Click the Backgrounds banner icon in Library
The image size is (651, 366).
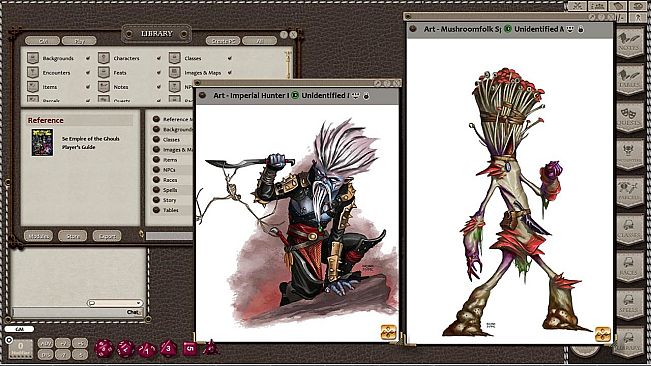(x=33, y=58)
